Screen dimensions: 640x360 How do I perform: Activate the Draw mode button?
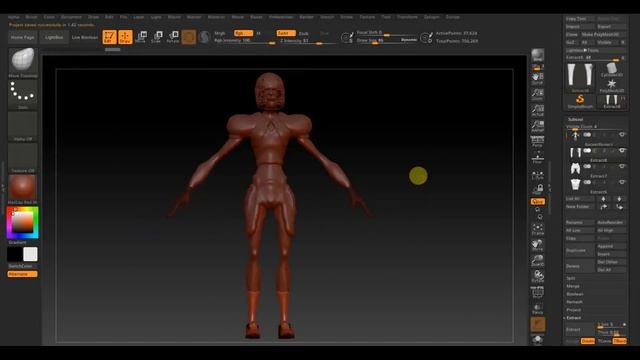(125, 37)
